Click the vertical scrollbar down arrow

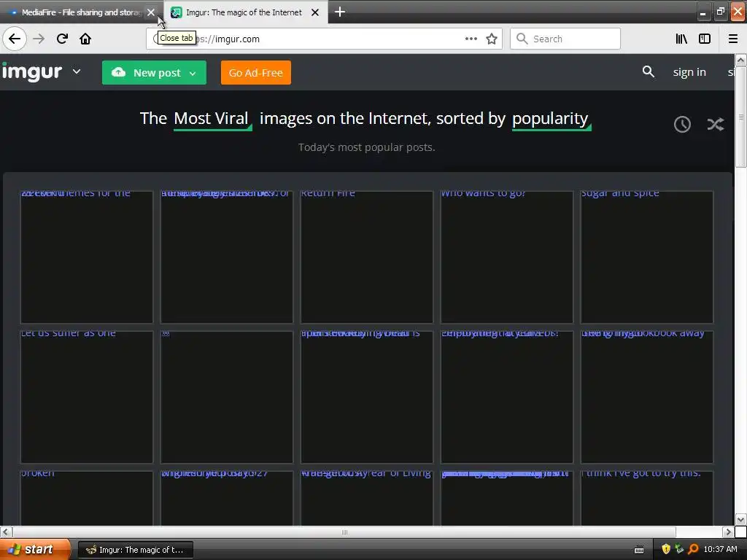(740, 519)
